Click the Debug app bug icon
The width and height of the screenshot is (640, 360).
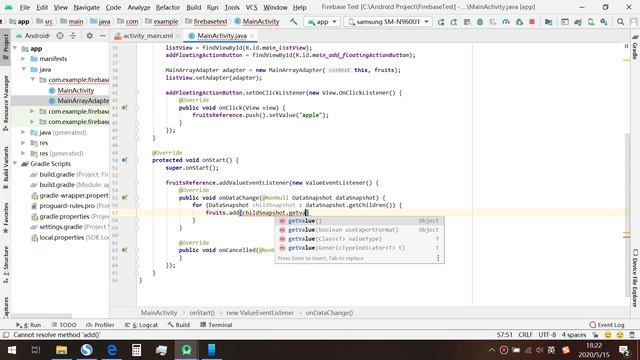click(x=480, y=22)
